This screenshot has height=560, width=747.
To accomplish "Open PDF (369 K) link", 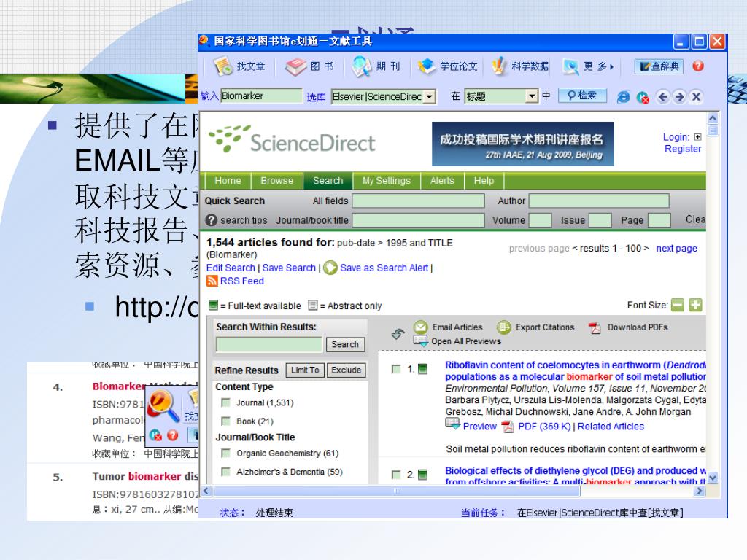I will (544, 427).
